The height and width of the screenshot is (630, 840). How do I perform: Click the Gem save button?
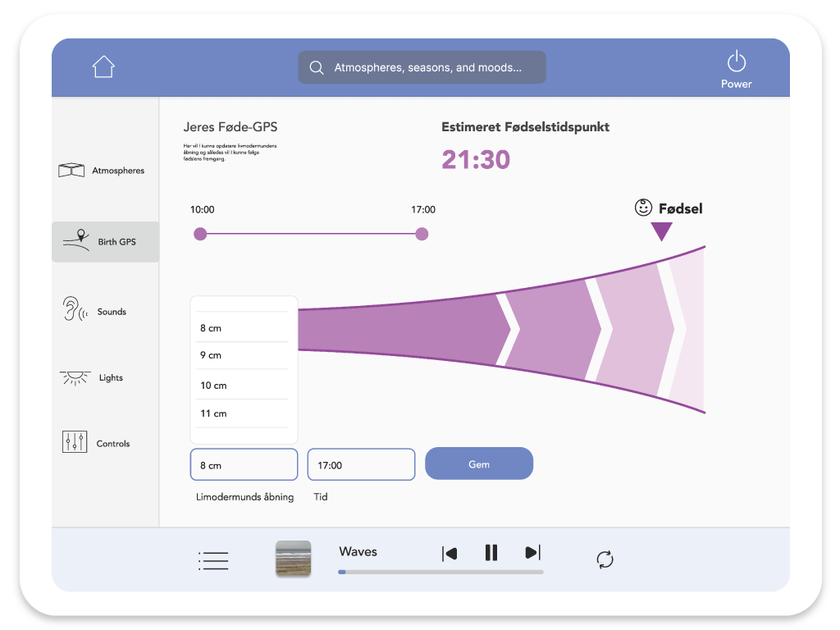tap(479, 464)
